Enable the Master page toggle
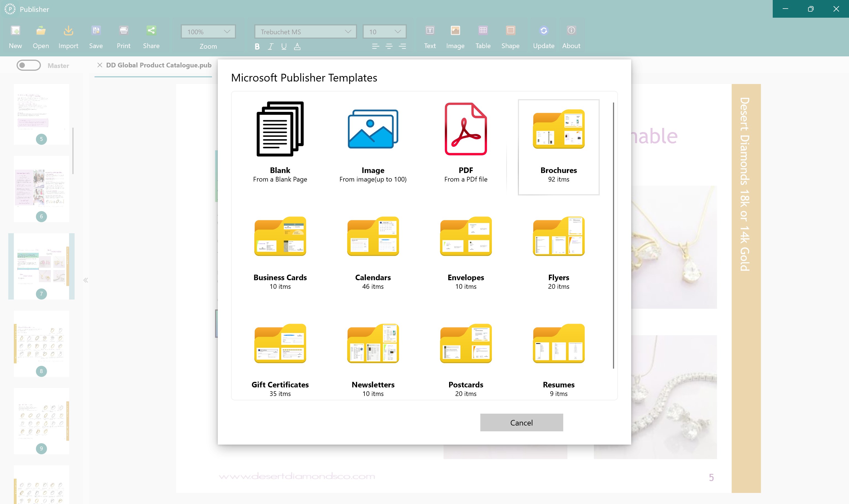The width and height of the screenshot is (849, 504). tap(29, 65)
